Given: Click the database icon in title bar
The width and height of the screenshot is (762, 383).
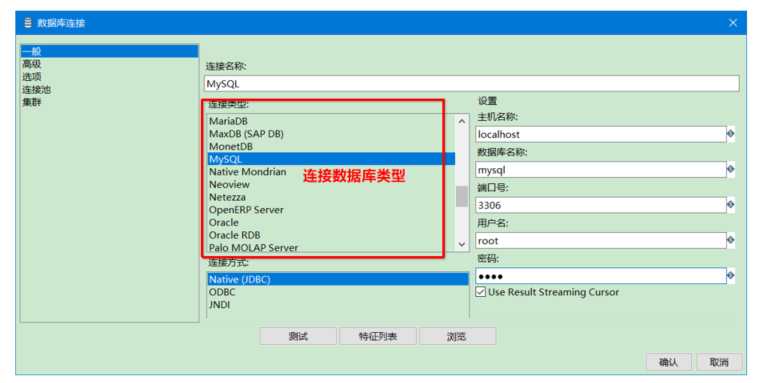Looking at the screenshot, I should coord(28,23).
